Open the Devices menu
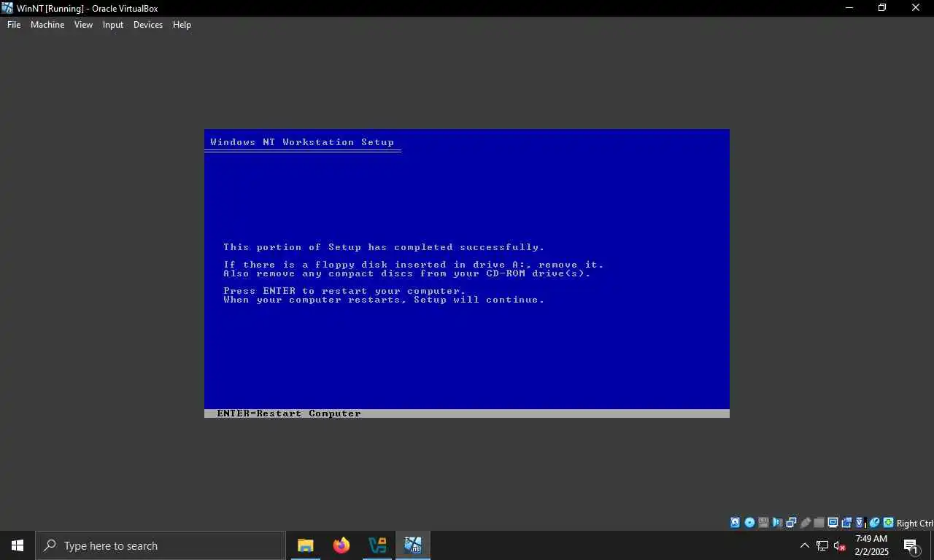 [148, 25]
